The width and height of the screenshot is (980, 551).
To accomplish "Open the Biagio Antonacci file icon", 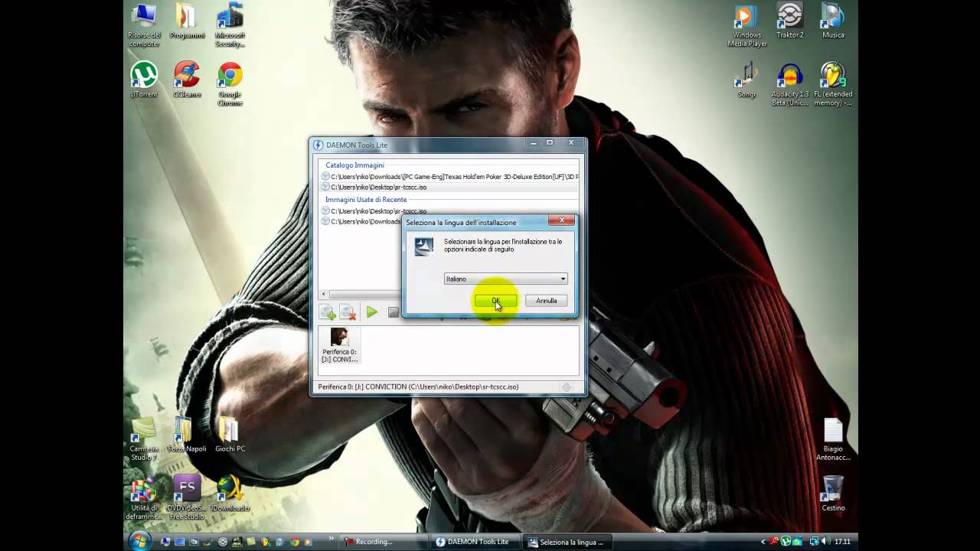I will coord(833,439).
